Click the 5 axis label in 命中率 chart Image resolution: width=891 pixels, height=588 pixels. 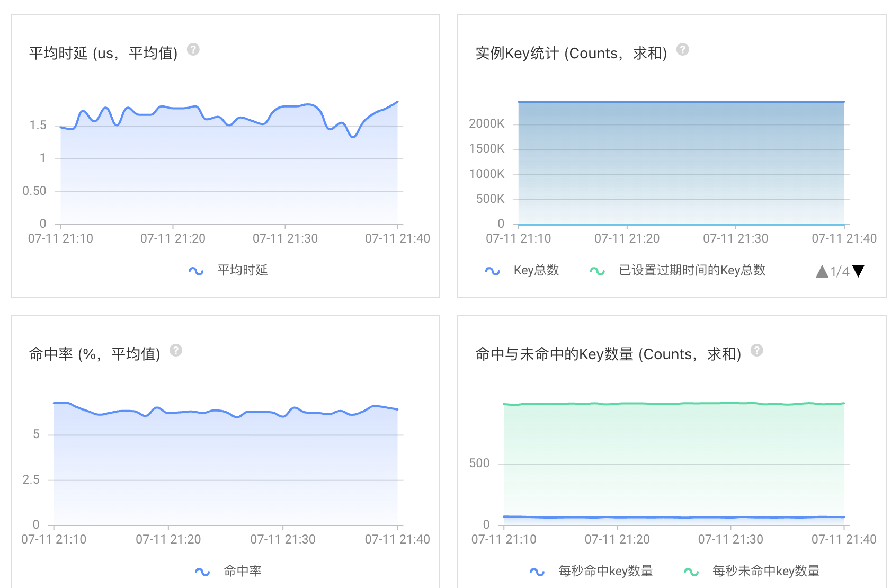click(36, 434)
